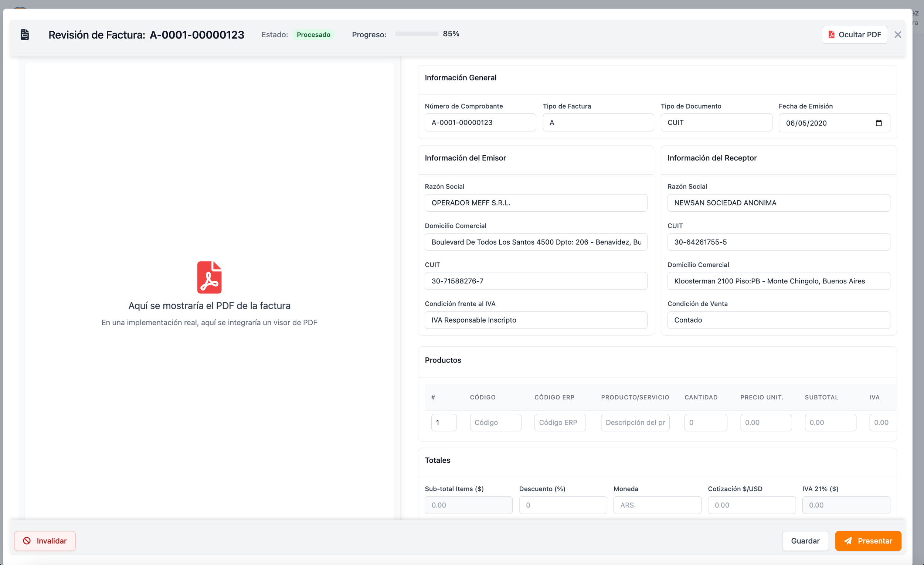Click the Descripción del producto input
Viewport: 924px width, 565px height.
tap(635, 422)
